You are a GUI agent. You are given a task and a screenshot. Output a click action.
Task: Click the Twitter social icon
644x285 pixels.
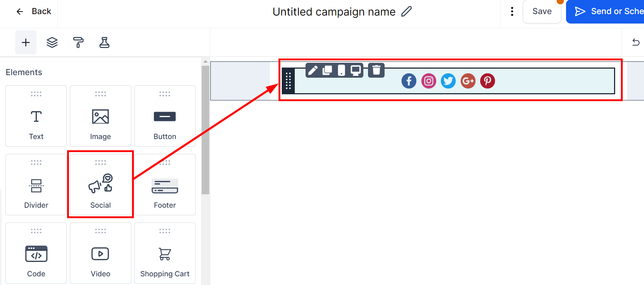coord(448,81)
